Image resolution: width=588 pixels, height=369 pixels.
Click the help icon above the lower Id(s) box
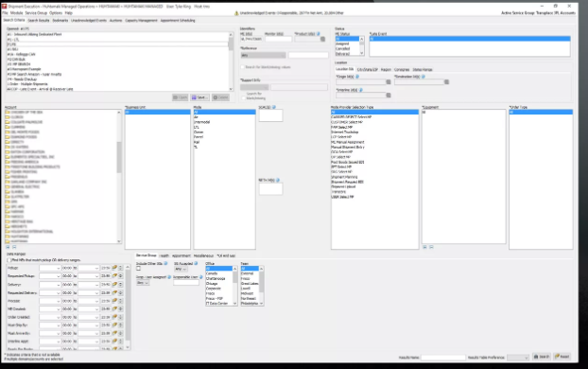click(278, 180)
